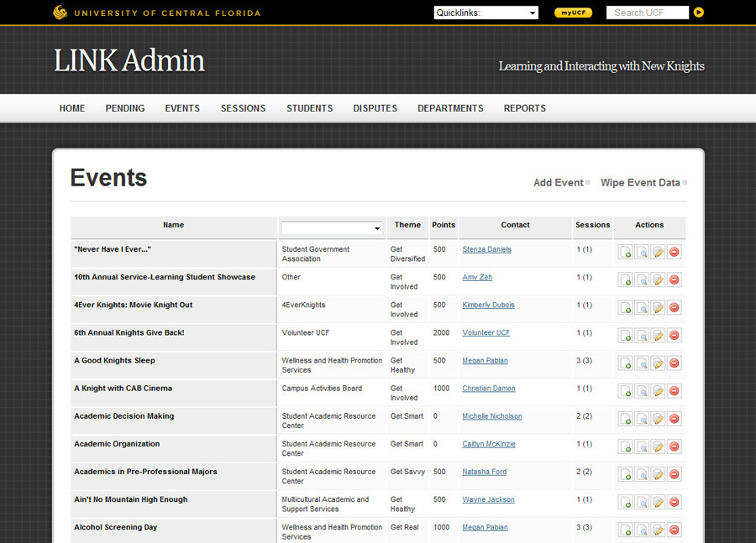Expand the department filter dropdown in the table header
756x543 pixels.
click(x=332, y=228)
